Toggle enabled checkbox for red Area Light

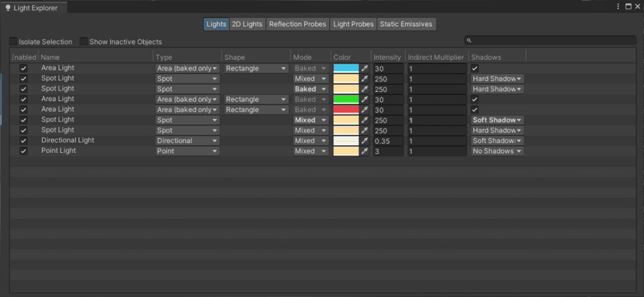pos(23,109)
